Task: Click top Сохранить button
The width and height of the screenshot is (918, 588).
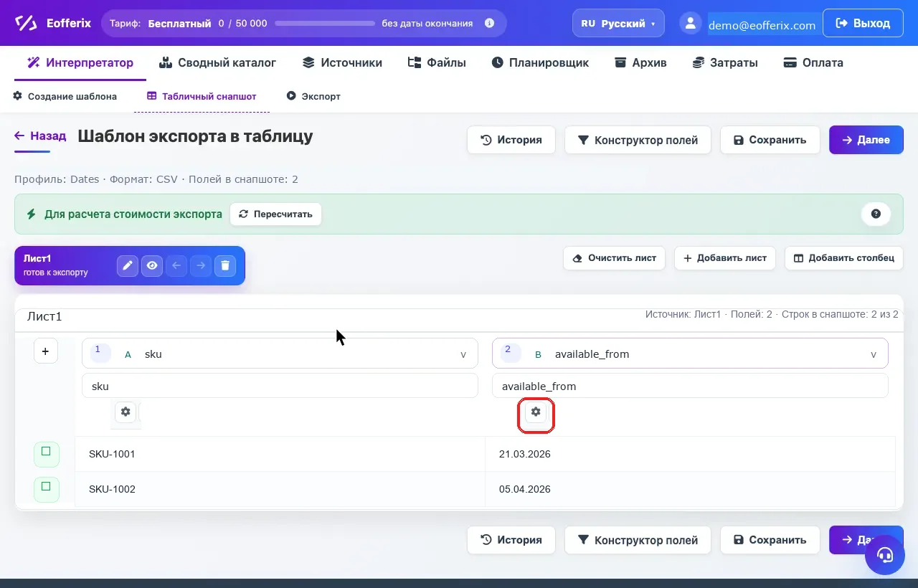Action: [x=770, y=140]
